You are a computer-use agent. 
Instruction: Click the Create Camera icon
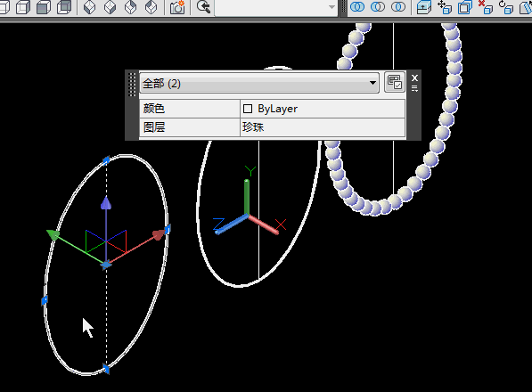(177, 7)
